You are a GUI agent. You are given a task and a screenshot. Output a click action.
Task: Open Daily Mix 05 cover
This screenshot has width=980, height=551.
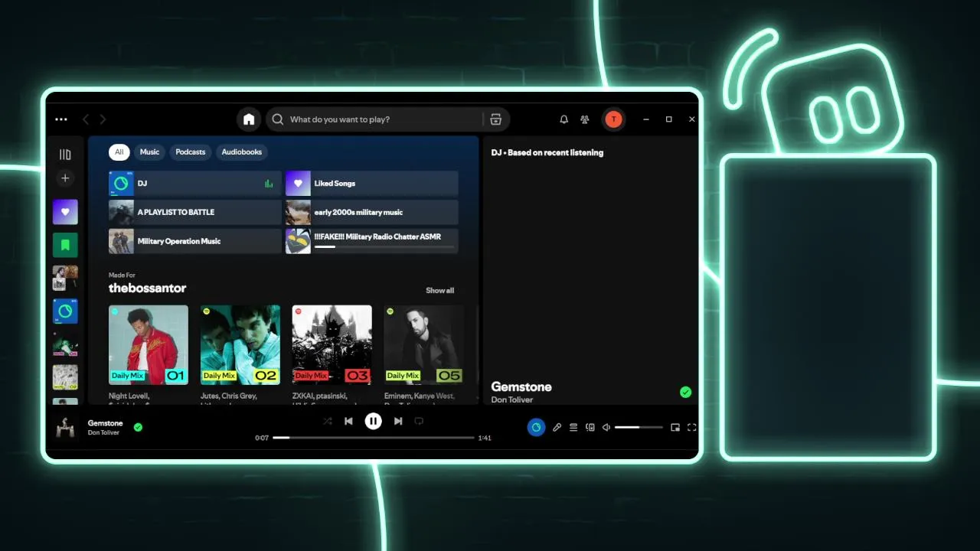pos(424,345)
